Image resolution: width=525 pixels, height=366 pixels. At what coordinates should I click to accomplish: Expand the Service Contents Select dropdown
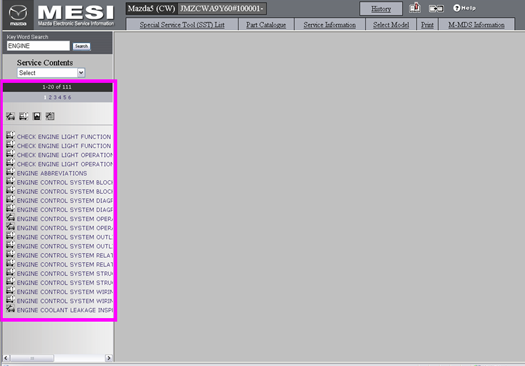point(81,73)
